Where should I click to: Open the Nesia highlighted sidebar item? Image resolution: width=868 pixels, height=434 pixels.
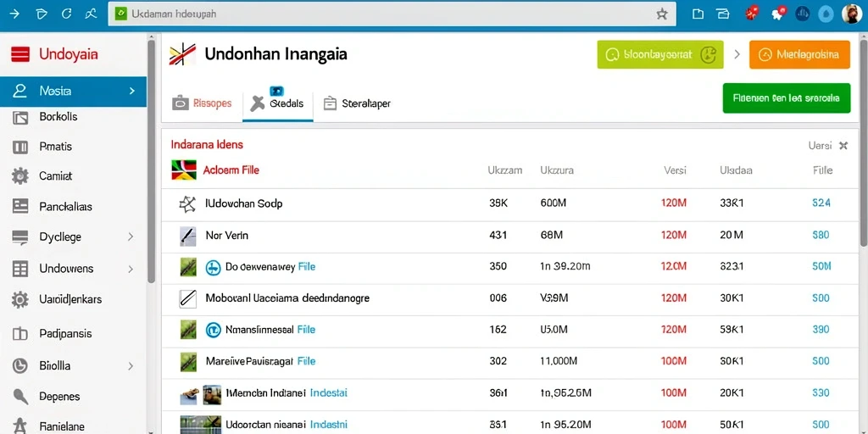[73, 92]
